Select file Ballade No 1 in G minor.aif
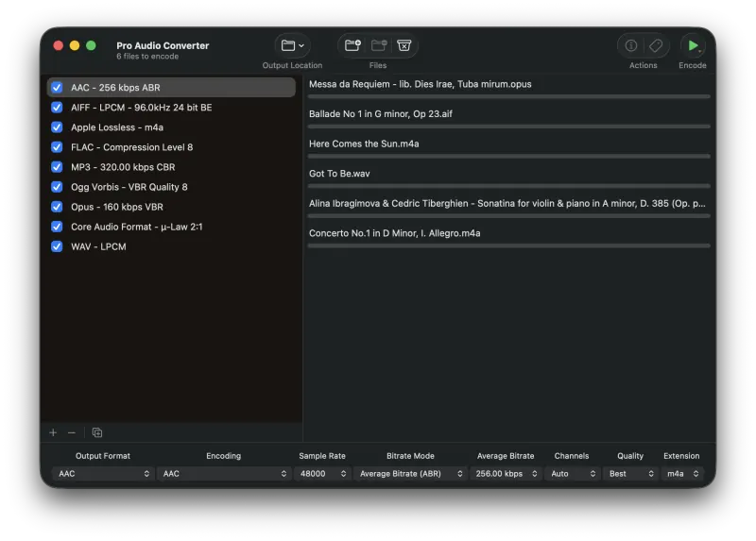Viewport: 756px width, 541px height. 508,117
